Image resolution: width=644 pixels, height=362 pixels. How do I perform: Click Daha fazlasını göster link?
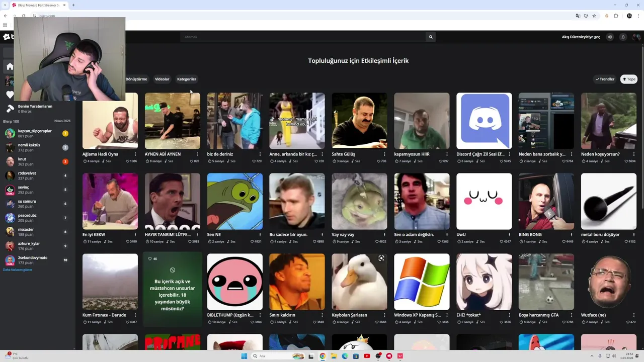point(18,270)
